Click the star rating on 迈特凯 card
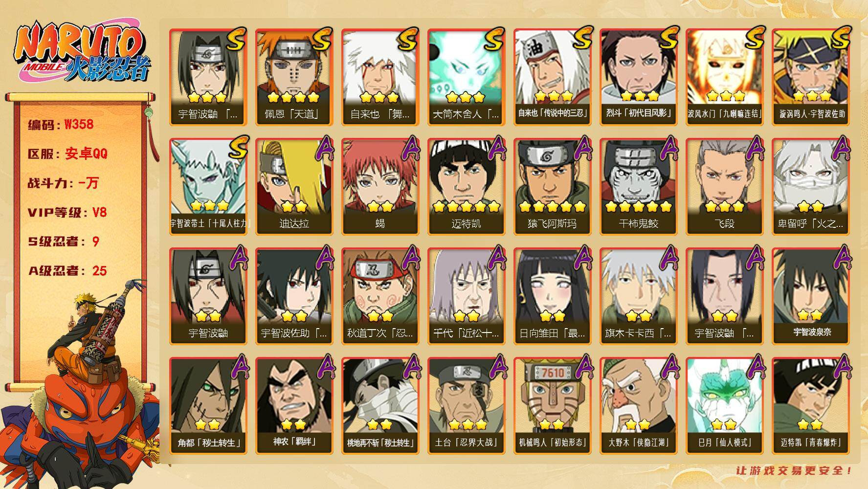 (466, 206)
